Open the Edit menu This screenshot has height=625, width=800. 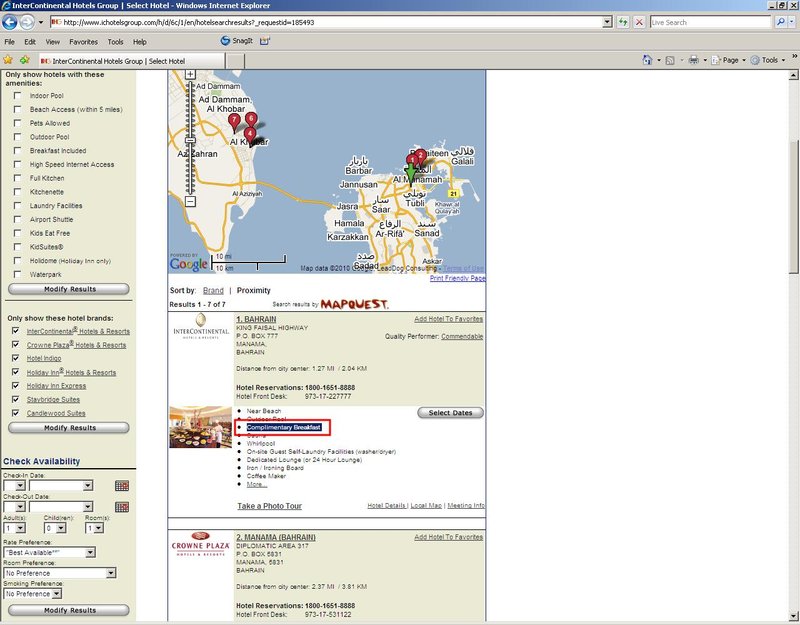pos(30,42)
